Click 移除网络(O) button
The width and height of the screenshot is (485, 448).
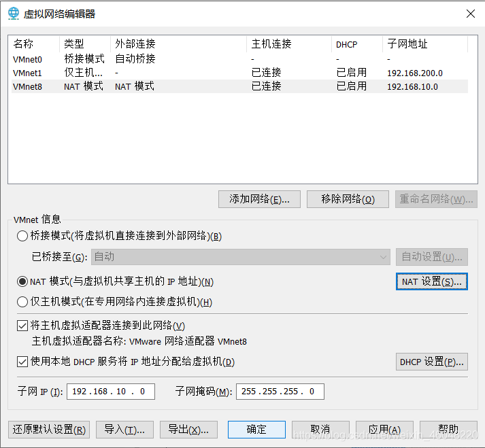(x=348, y=199)
